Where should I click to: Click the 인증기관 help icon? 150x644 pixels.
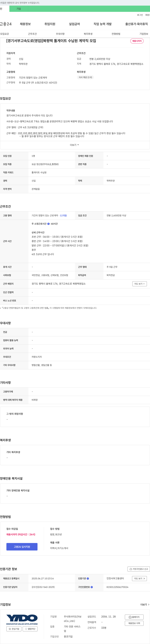(x=88, y=579)
